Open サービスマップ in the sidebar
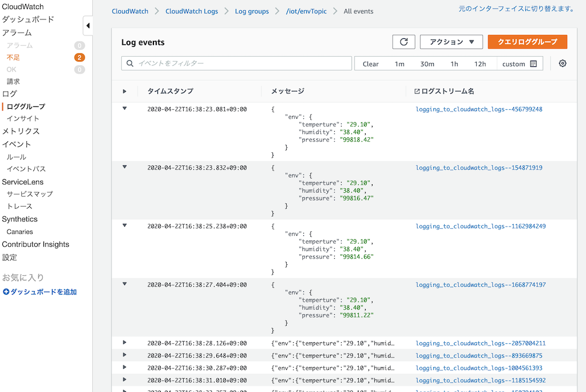Image resolution: width=586 pixels, height=392 pixels. [x=30, y=194]
